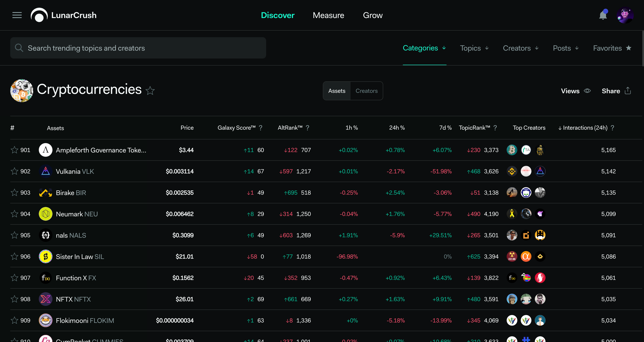
Task: Click the Birake BIR coin icon
Action: click(x=46, y=193)
